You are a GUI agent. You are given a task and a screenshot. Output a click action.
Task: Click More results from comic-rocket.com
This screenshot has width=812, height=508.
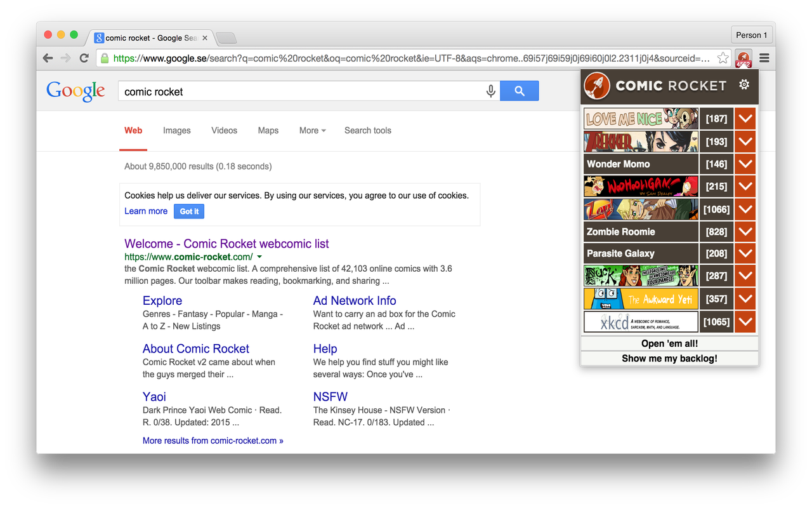point(213,441)
